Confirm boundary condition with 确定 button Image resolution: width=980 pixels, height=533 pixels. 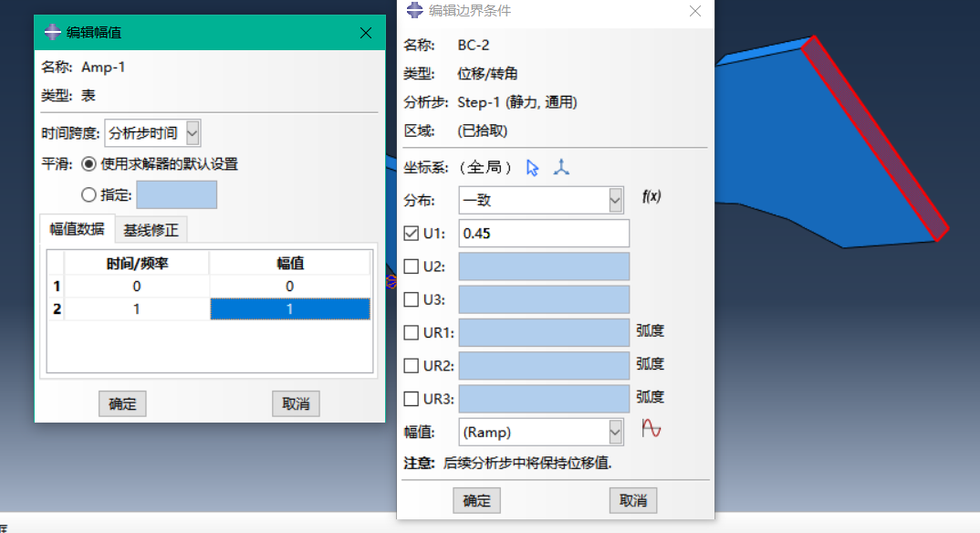pyautogui.click(x=477, y=500)
